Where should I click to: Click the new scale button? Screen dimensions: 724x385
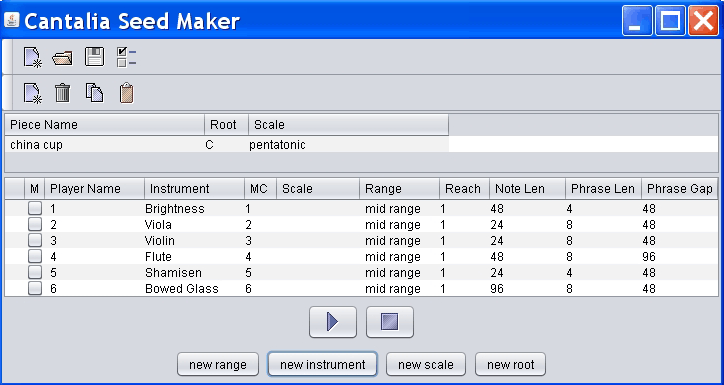pos(426,365)
